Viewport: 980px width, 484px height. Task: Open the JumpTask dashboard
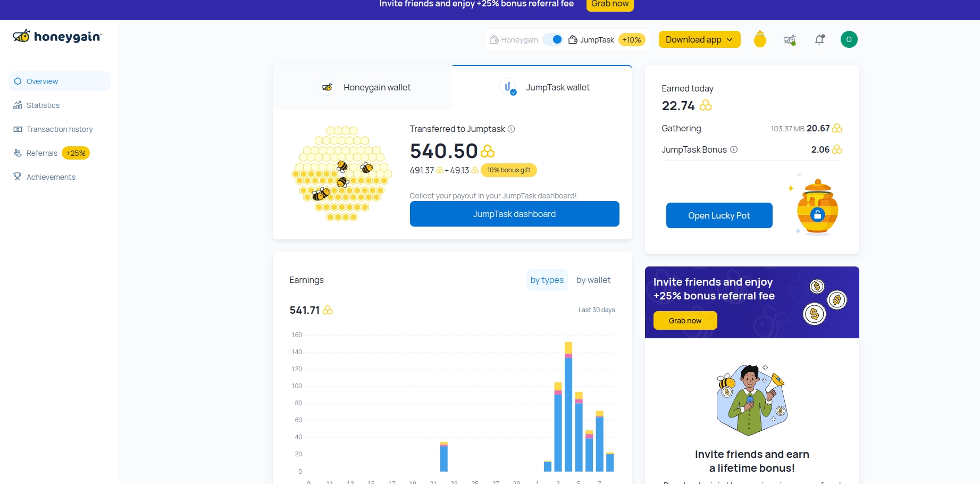point(514,214)
